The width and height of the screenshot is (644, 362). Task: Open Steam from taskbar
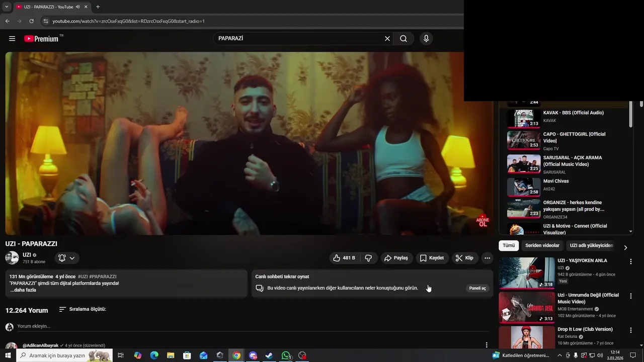(x=269, y=355)
